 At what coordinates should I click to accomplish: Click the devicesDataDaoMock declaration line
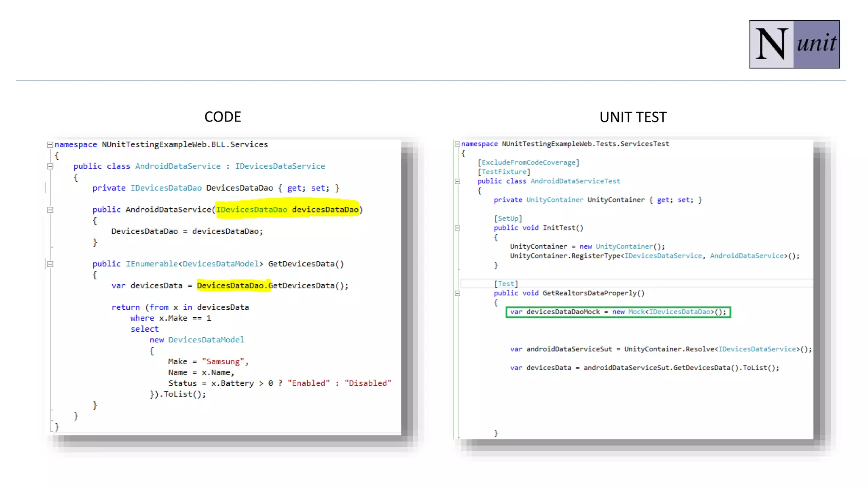(618, 312)
